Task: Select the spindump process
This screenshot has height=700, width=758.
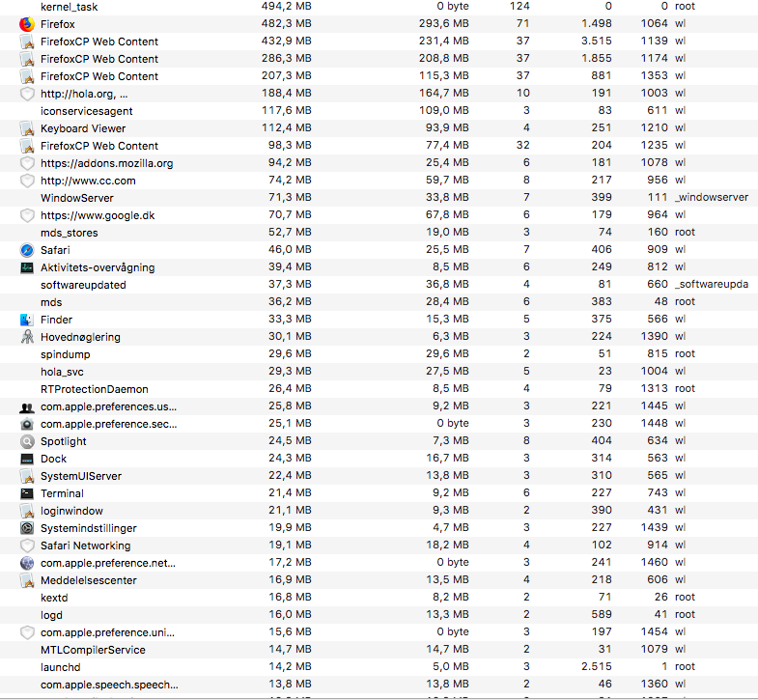Action: click(x=66, y=355)
